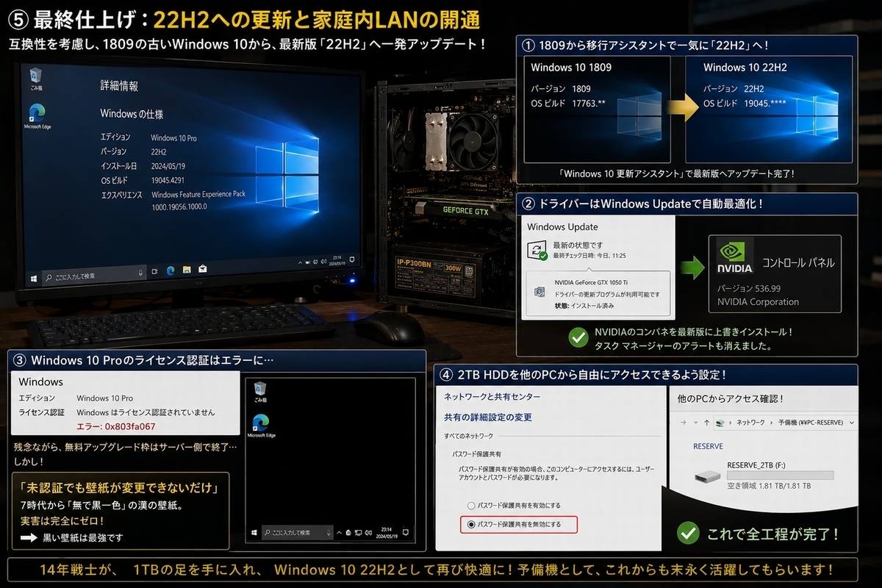Select the RESERVE_2TB (F:) drive icon
The width and height of the screenshot is (882, 588).
(x=707, y=477)
